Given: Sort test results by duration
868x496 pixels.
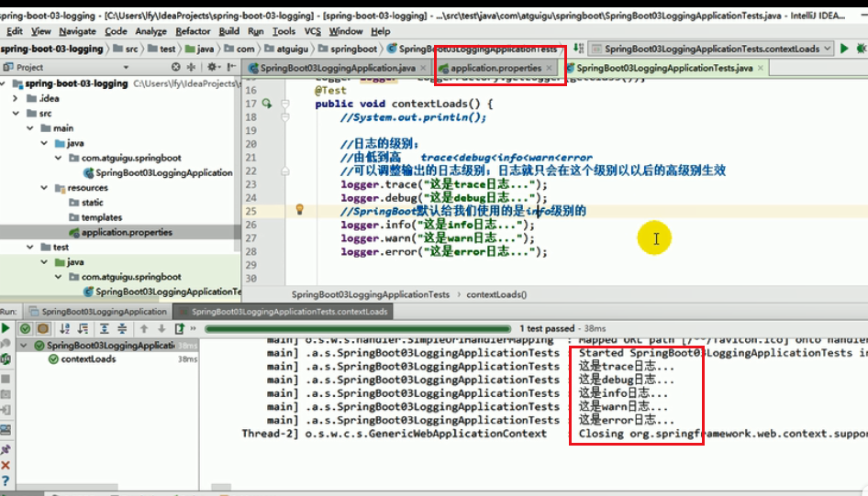Looking at the screenshot, I should point(83,328).
